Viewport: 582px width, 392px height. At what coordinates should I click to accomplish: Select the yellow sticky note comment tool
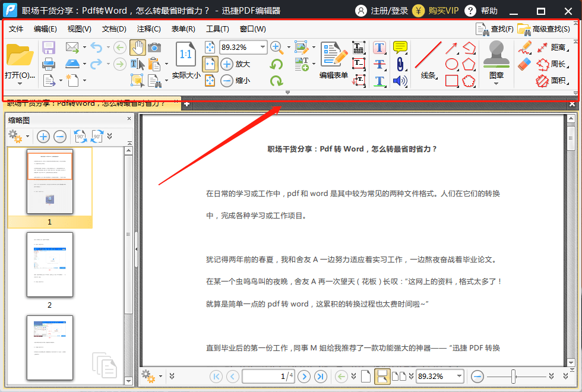click(400, 47)
